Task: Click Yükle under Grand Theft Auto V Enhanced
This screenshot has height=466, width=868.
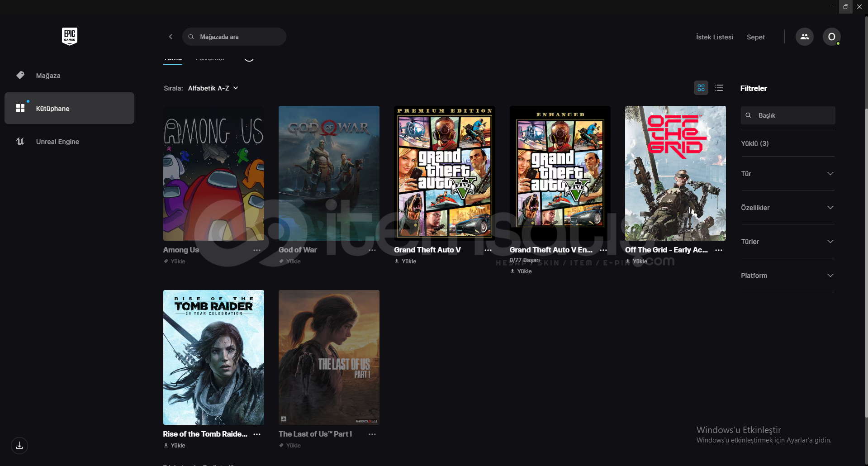Action: pos(521,271)
